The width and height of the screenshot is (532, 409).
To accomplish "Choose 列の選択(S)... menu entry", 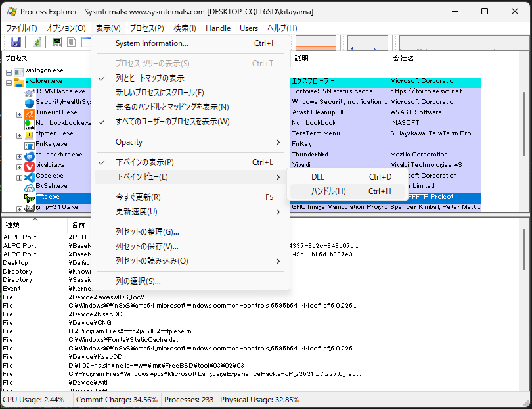I will [x=190, y=281].
